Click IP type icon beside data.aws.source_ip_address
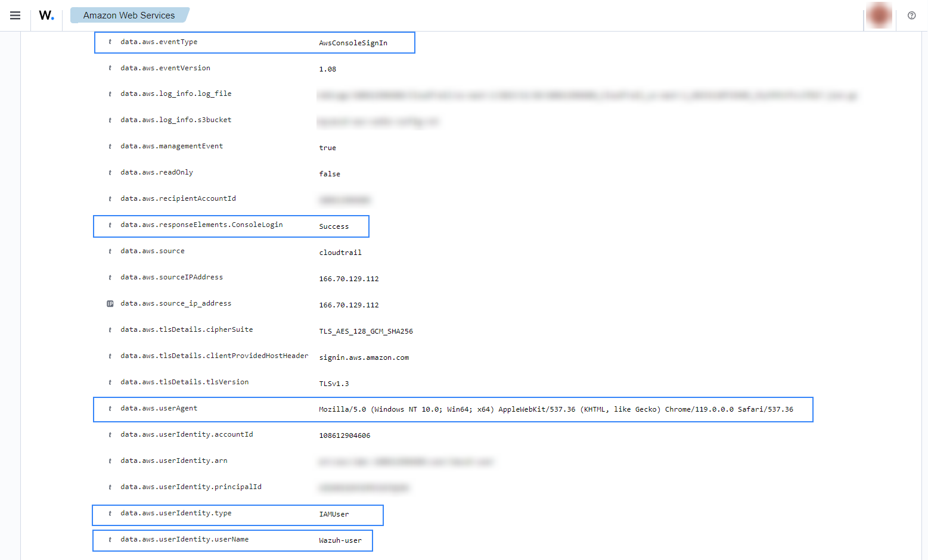The height and width of the screenshot is (560, 928). click(110, 304)
